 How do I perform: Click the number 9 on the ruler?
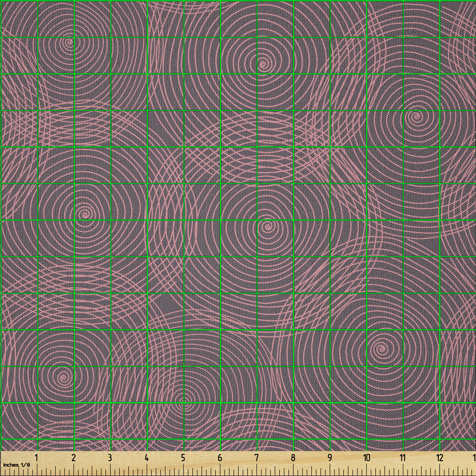coord(330,458)
